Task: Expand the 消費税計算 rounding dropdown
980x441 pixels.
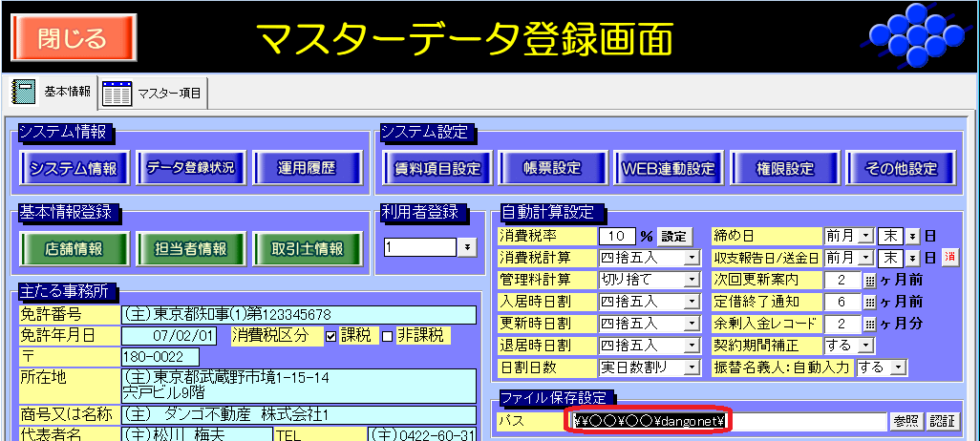Action: pyautogui.click(x=692, y=258)
